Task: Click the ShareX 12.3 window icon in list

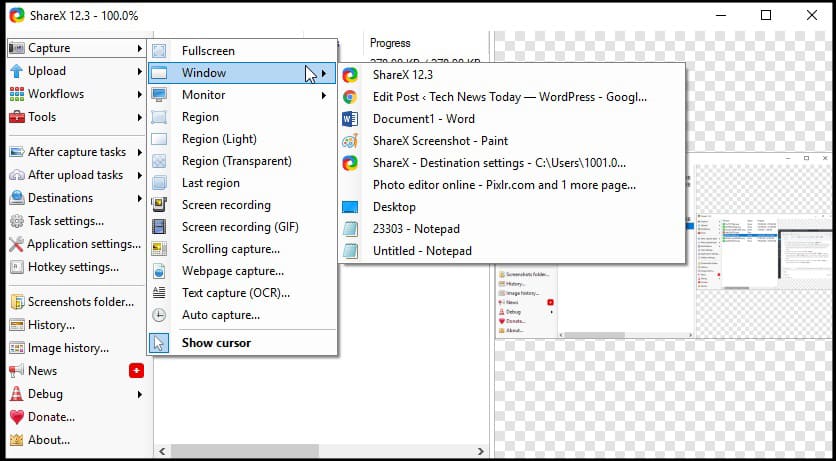Action: tap(350, 75)
